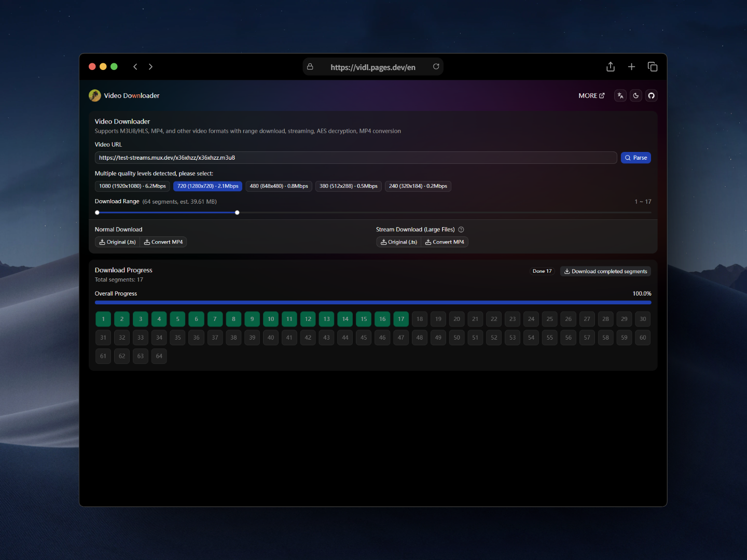Click the Done 17 status badge
747x560 pixels.
point(542,271)
